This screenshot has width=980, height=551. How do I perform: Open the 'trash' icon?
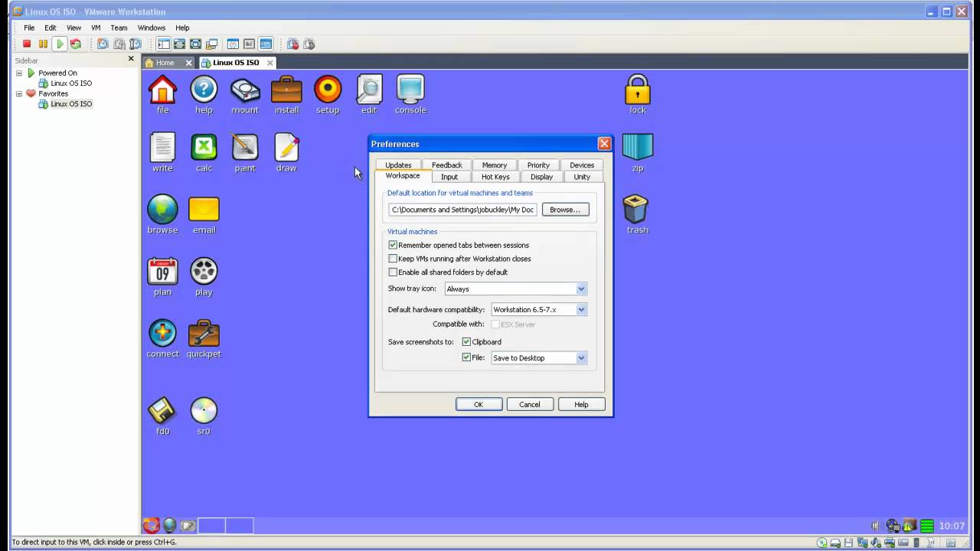point(637,214)
